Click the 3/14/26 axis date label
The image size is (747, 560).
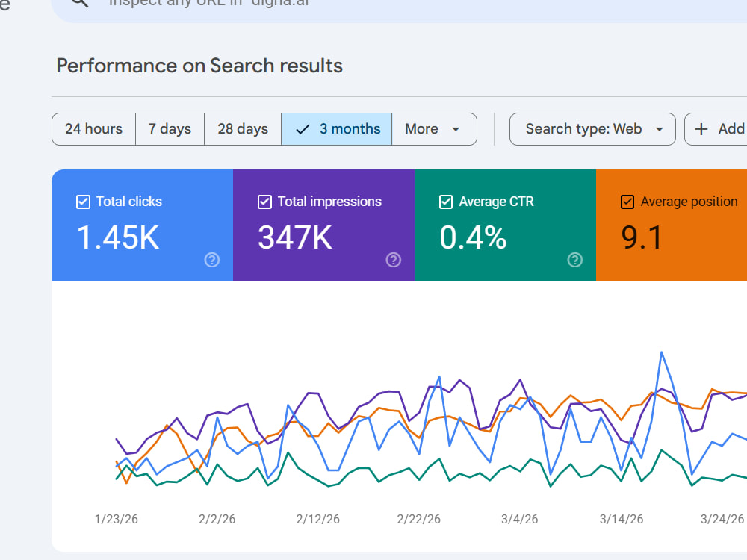point(622,519)
